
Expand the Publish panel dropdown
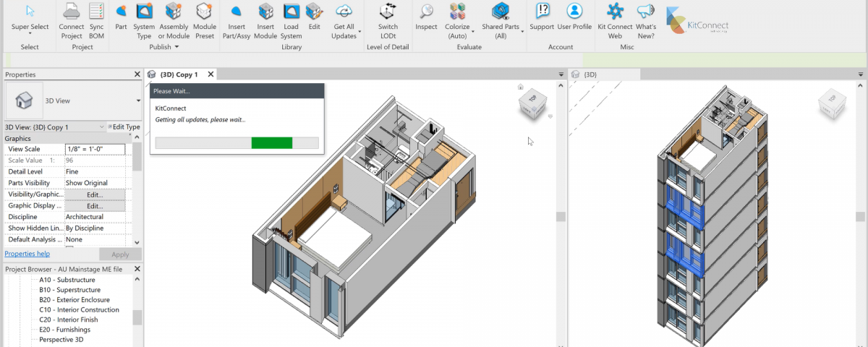[176, 47]
